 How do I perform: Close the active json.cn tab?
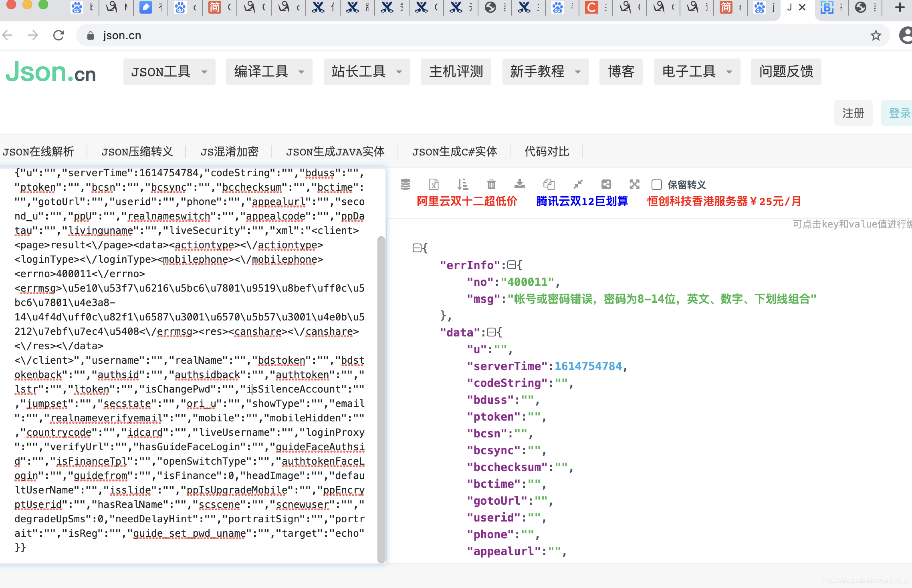pyautogui.click(x=802, y=7)
